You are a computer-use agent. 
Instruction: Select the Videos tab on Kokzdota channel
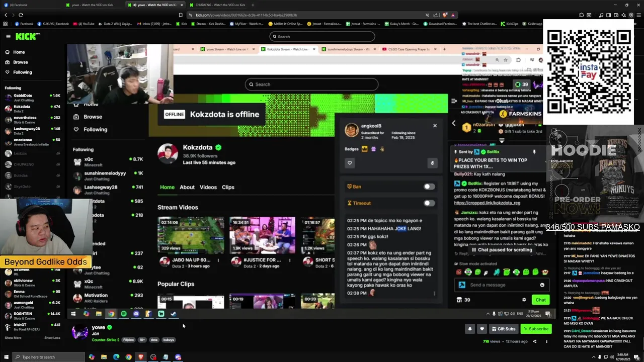208,187
